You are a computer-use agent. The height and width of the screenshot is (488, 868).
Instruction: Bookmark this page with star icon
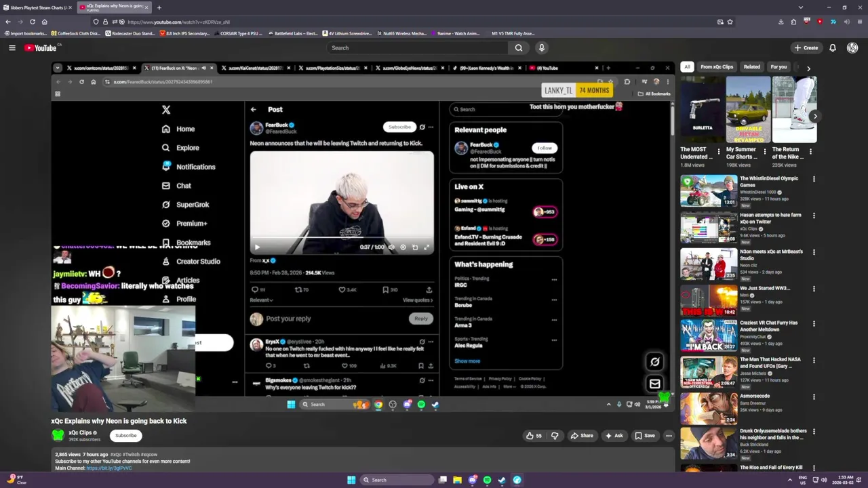[x=730, y=22]
